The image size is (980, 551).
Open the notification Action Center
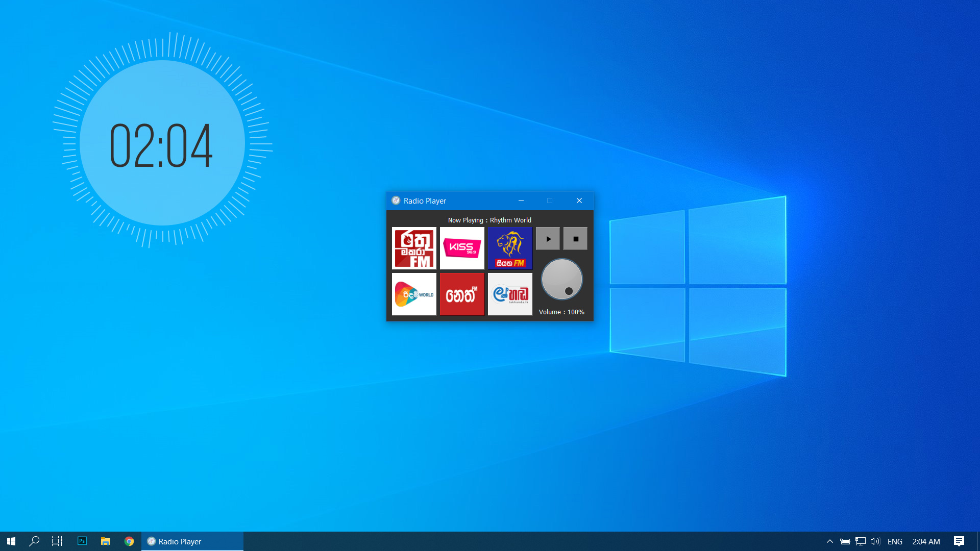click(x=959, y=541)
